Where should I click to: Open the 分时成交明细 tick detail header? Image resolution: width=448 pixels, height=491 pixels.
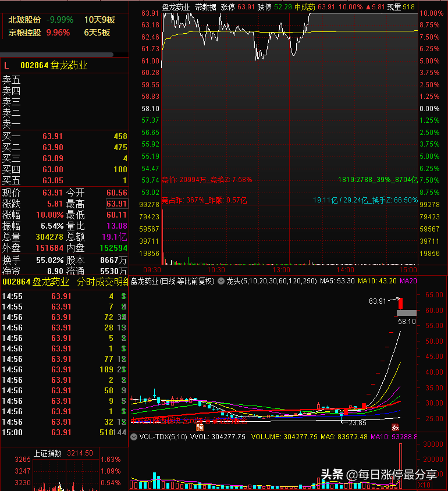(102, 282)
